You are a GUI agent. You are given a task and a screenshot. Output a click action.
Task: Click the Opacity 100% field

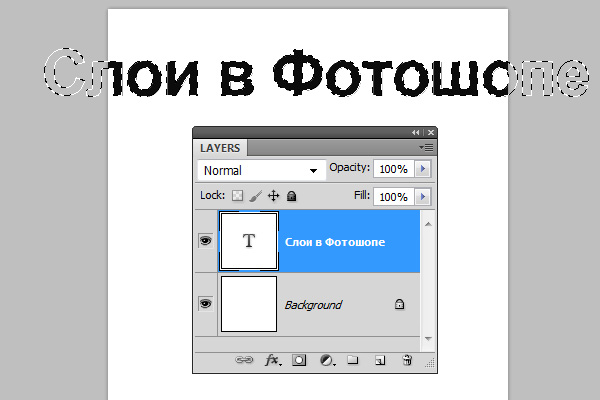[394, 169]
